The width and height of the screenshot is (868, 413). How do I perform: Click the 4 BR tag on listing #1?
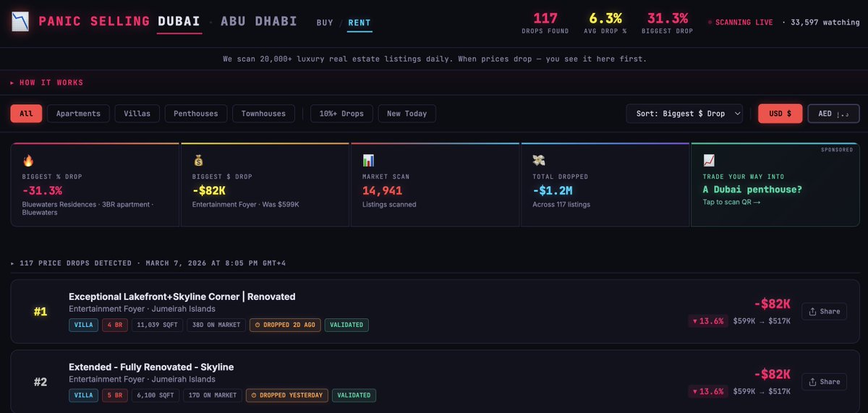[x=114, y=325]
